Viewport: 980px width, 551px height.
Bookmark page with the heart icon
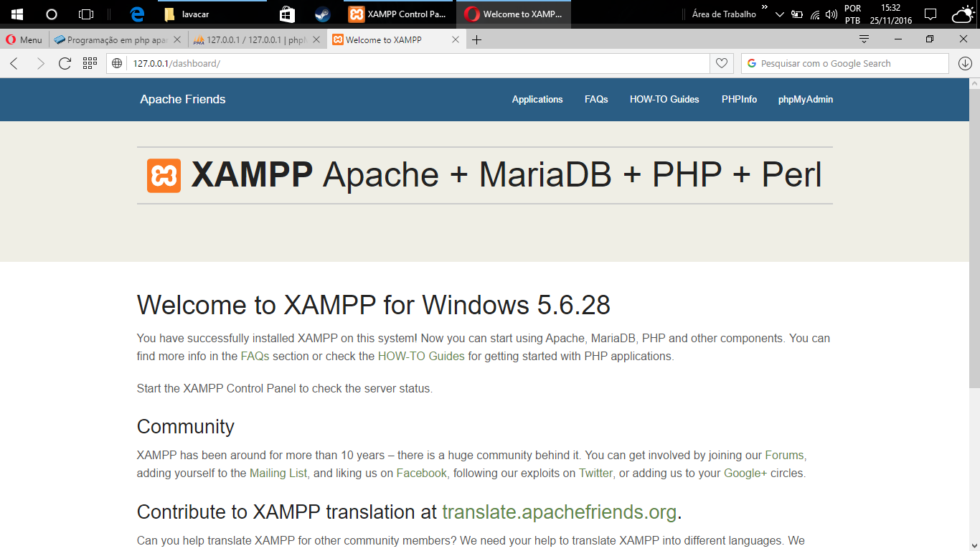pos(722,63)
